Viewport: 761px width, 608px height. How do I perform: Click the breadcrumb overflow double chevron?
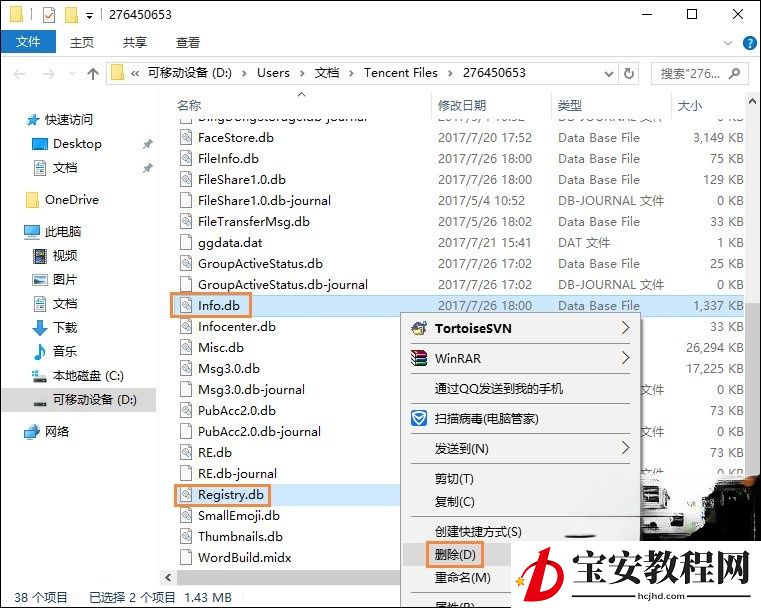[135, 73]
